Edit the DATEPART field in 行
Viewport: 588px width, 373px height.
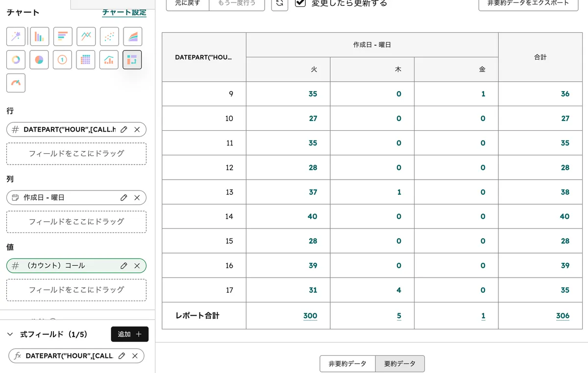(x=124, y=129)
